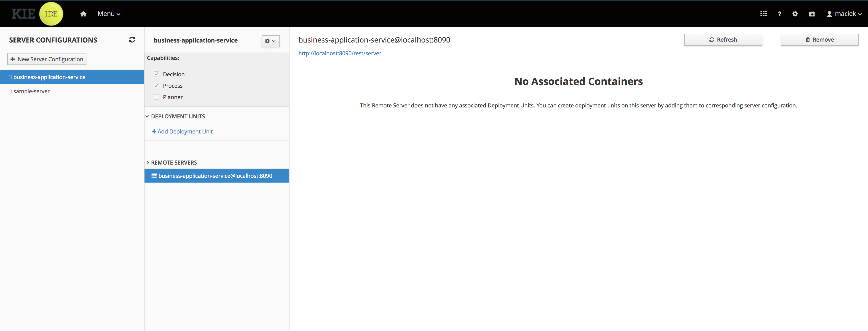
Task: Enable the Planner capability checkbox
Action: [156, 97]
